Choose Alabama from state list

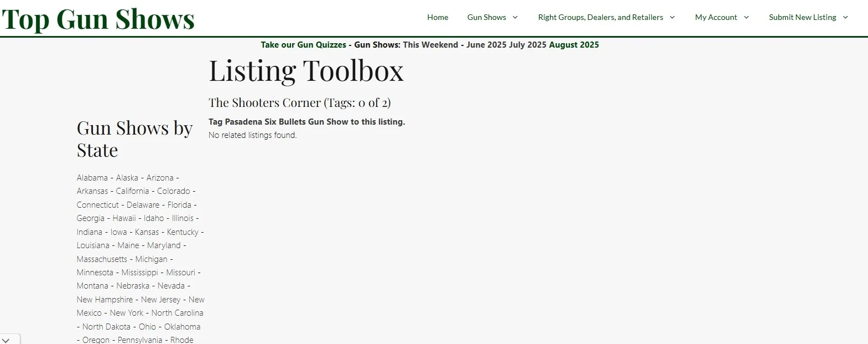click(x=92, y=178)
